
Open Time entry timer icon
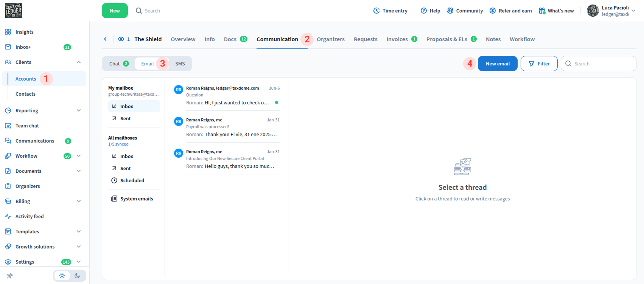(376, 11)
